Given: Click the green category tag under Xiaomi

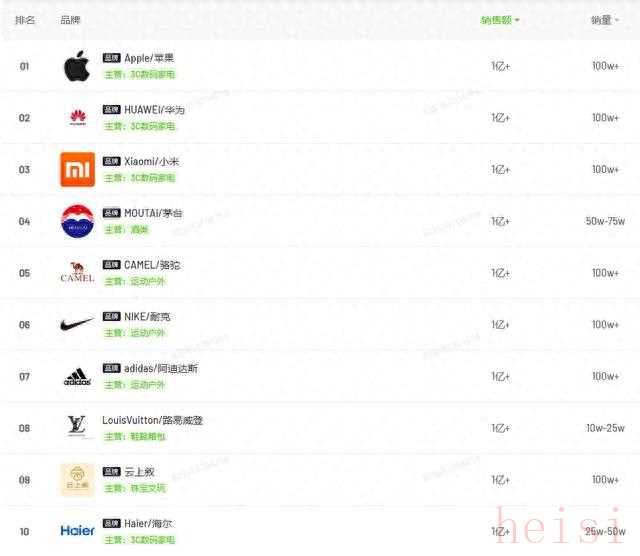Looking at the screenshot, I should [x=140, y=178].
